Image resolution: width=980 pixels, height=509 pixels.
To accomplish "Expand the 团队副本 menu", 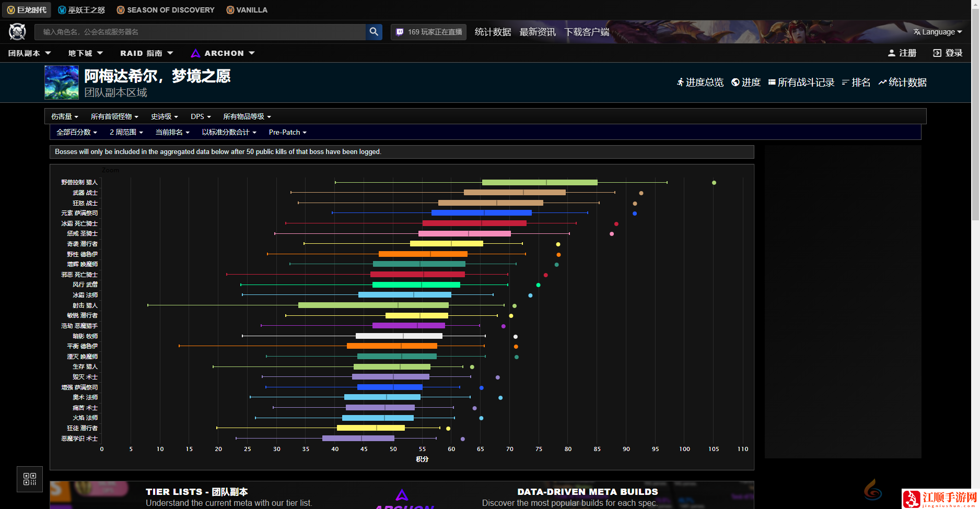I will tap(30, 53).
